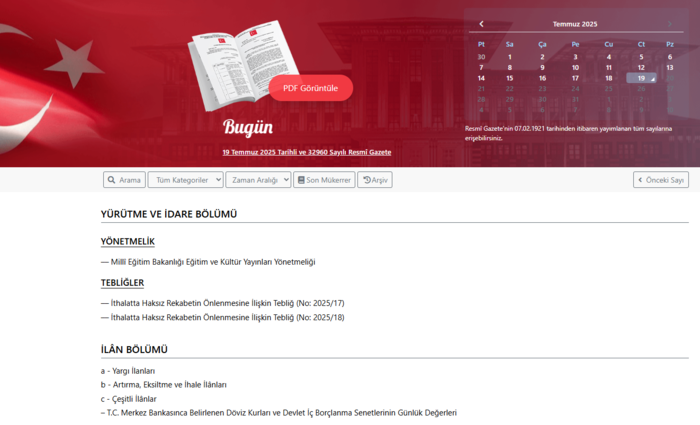Open the Arşiv archive
This screenshot has width=700, height=425.
[x=375, y=180]
